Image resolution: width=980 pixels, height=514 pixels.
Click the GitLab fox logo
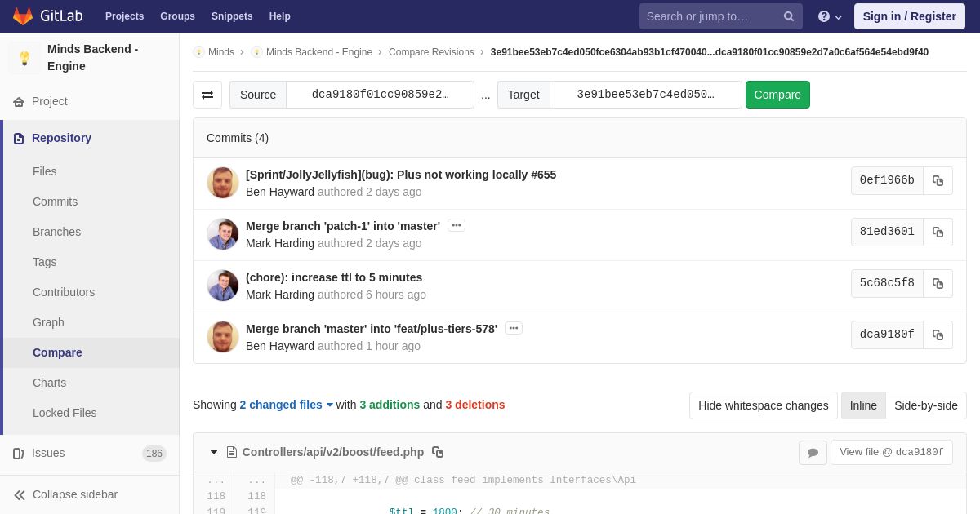click(x=23, y=16)
